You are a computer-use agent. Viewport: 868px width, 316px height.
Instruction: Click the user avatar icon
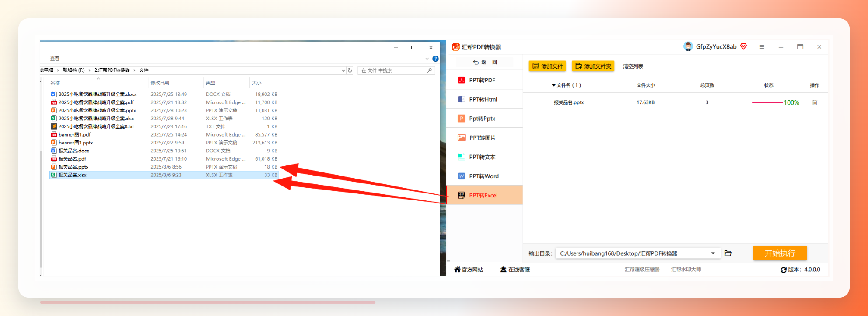(688, 46)
